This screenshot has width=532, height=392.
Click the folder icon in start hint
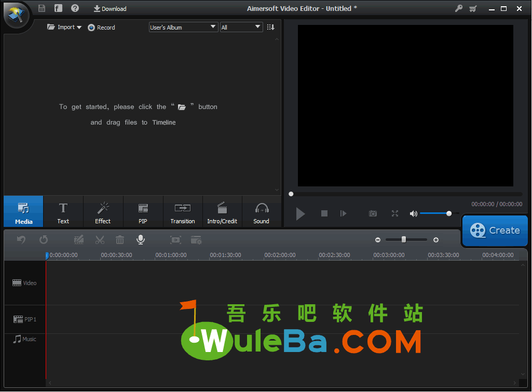tap(182, 107)
